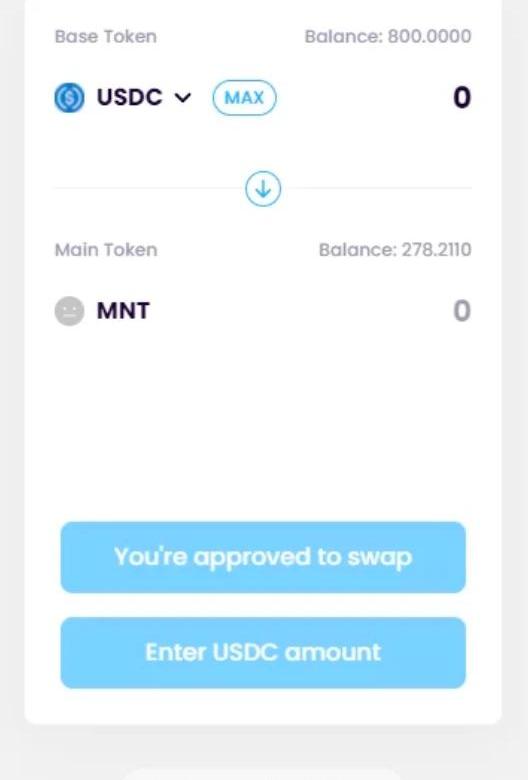Viewport: 528px width, 780px height.
Task: Open base token selector via USDC label
Action: [x=129, y=97]
